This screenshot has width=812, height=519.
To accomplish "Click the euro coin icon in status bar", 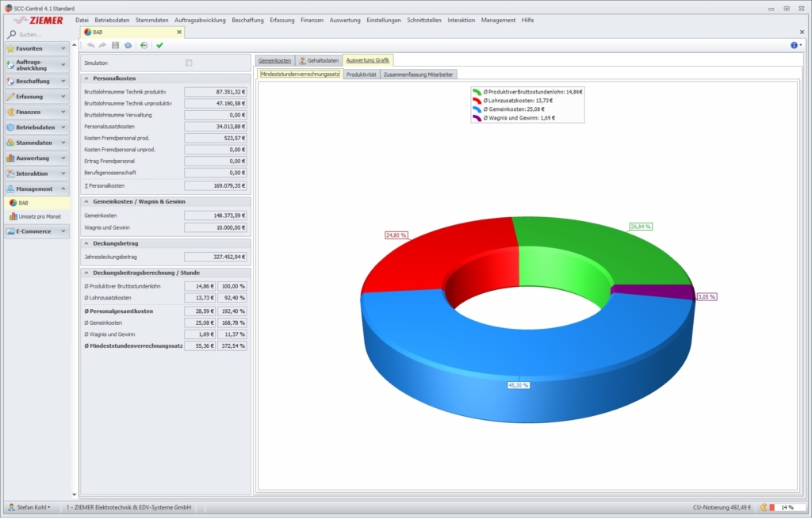I will click(764, 508).
